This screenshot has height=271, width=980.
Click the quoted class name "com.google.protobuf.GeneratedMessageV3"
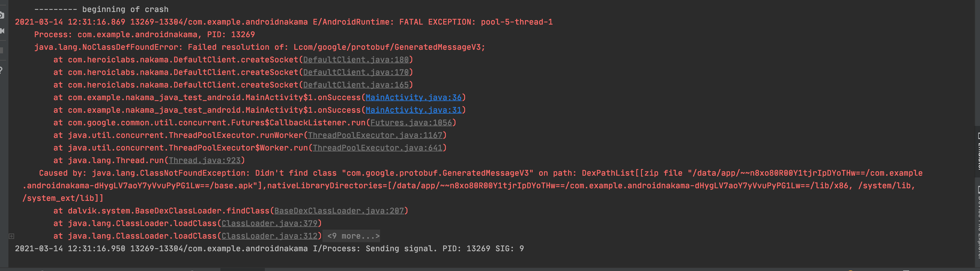coord(437,173)
